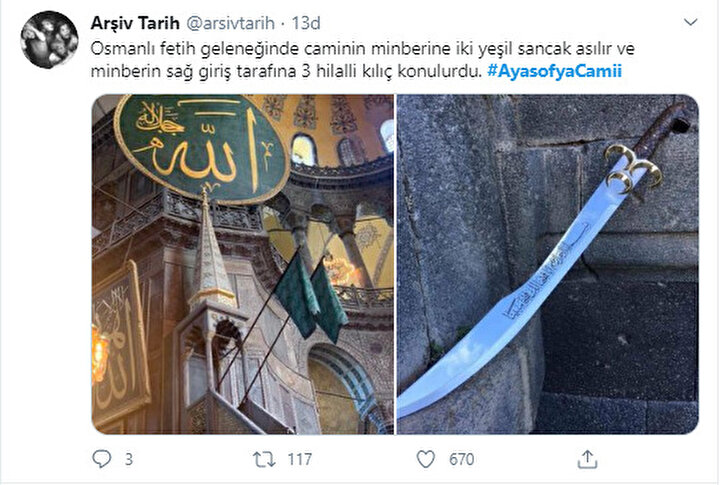
Task: Like the tweet with the heart icon
Action: [426, 459]
